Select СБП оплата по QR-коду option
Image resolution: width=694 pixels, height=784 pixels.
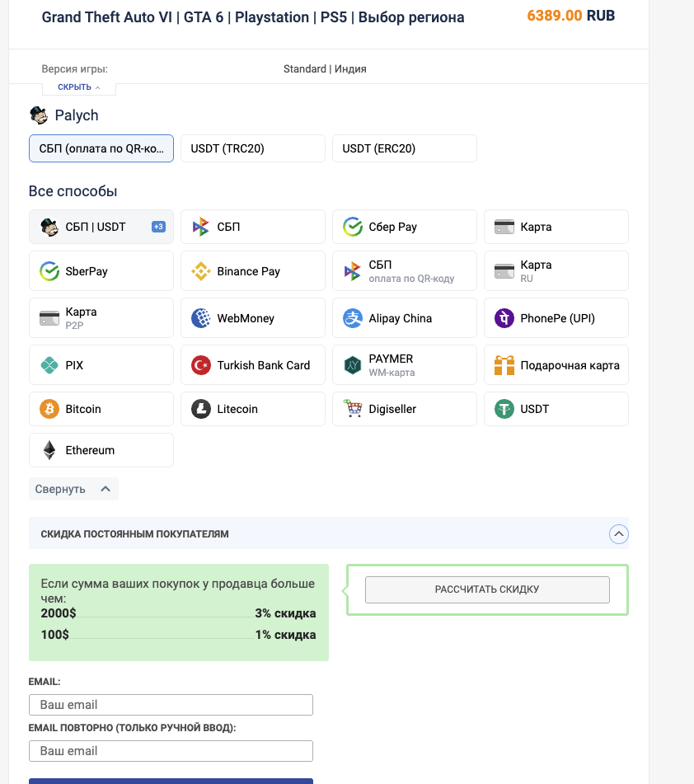point(405,271)
